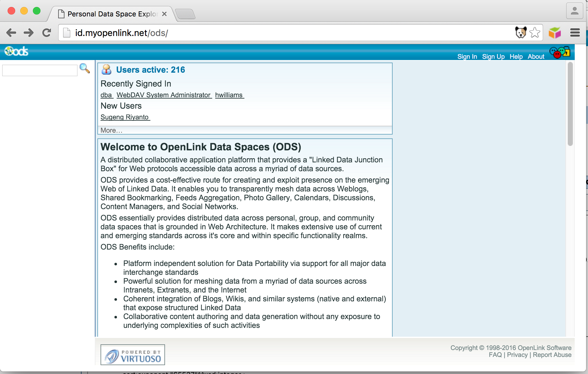Open hwilliams user profile link
This screenshot has width=588, height=374.
coord(229,95)
